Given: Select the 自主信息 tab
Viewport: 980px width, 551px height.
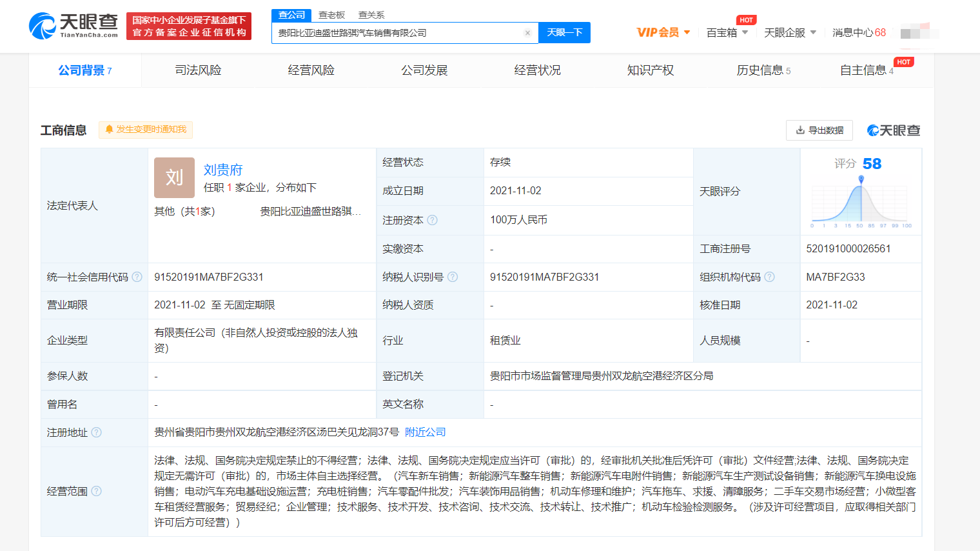Looking at the screenshot, I should (867, 70).
